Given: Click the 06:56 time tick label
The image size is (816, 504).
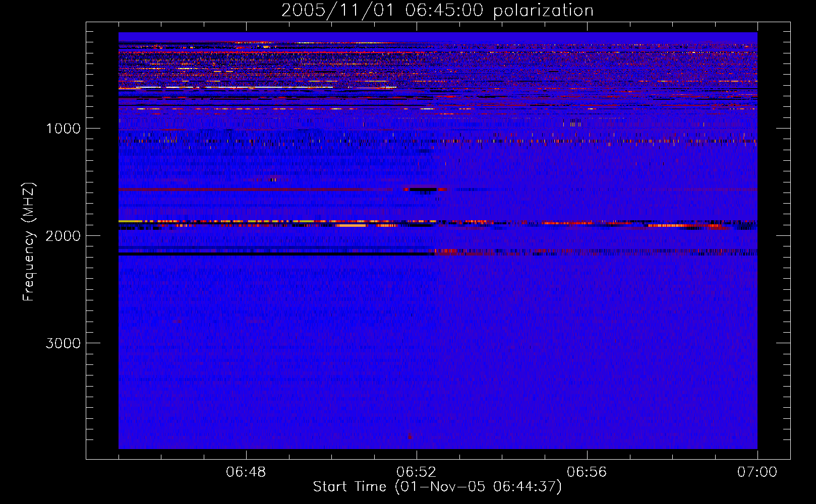Looking at the screenshot, I should pos(587,472).
